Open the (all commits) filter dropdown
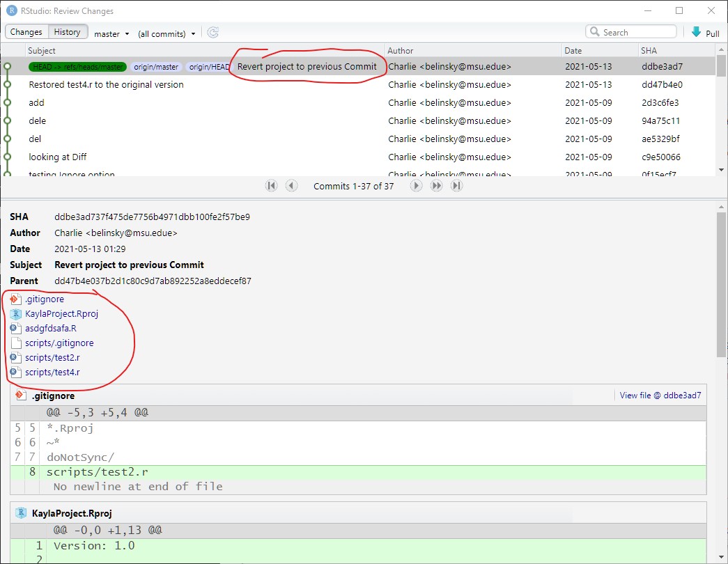 coord(166,34)
